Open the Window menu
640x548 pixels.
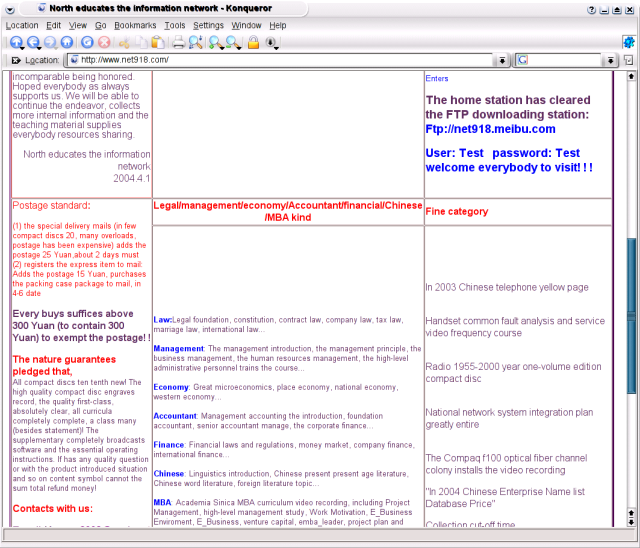click(246, 25)
